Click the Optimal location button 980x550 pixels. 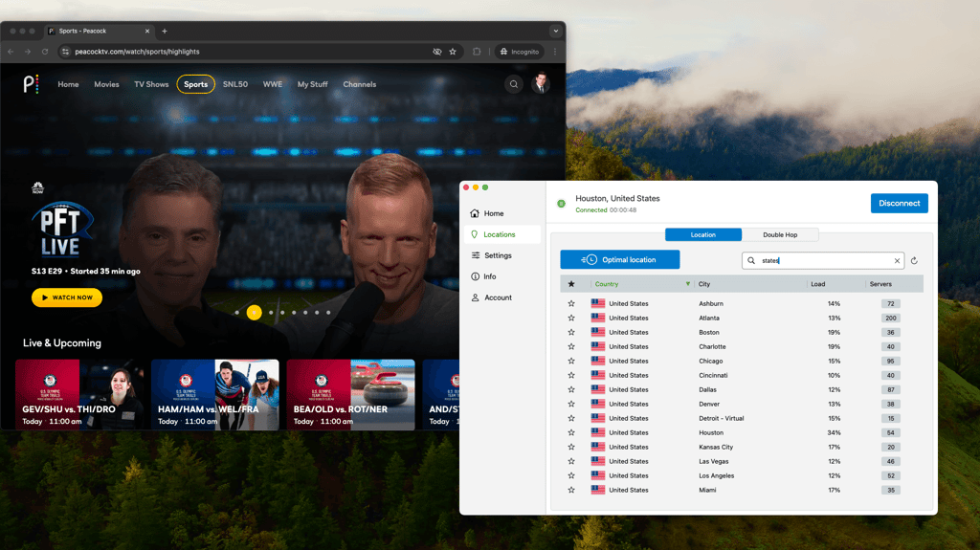pos(620,259)
